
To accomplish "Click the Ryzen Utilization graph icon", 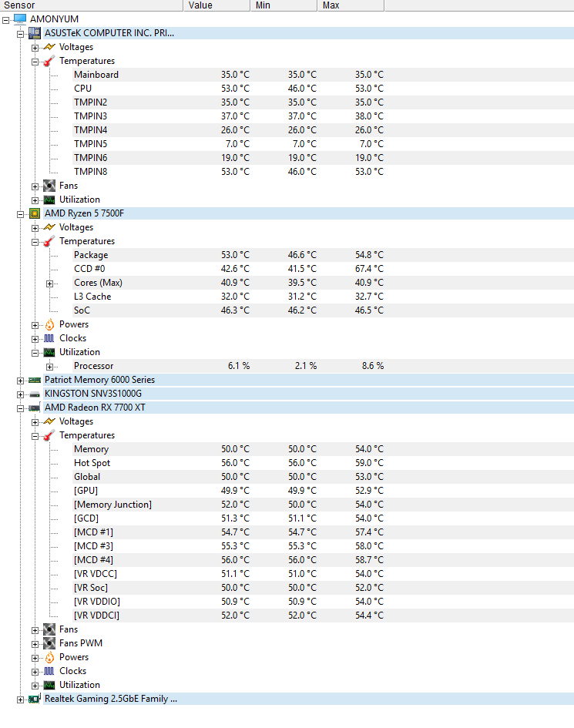I will [x=49, y=352].
